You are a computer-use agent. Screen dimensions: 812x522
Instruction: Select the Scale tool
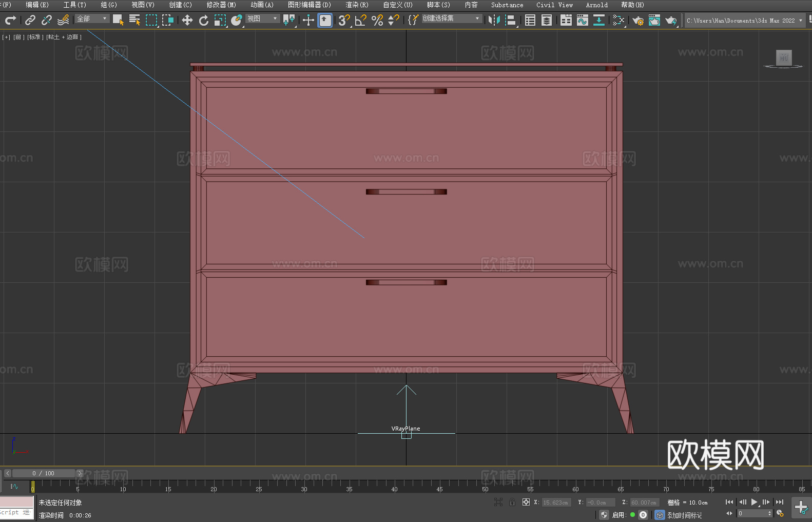(x=220, y=20)
